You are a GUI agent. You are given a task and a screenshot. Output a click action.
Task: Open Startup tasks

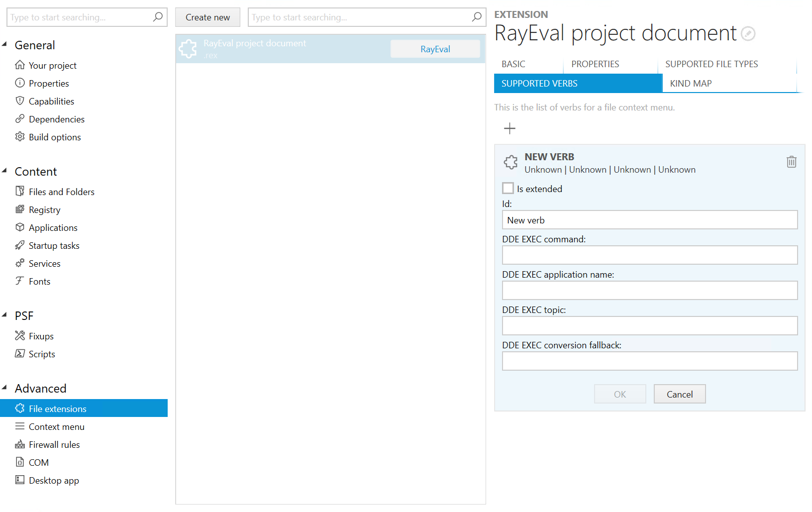(x=54, y=245)
